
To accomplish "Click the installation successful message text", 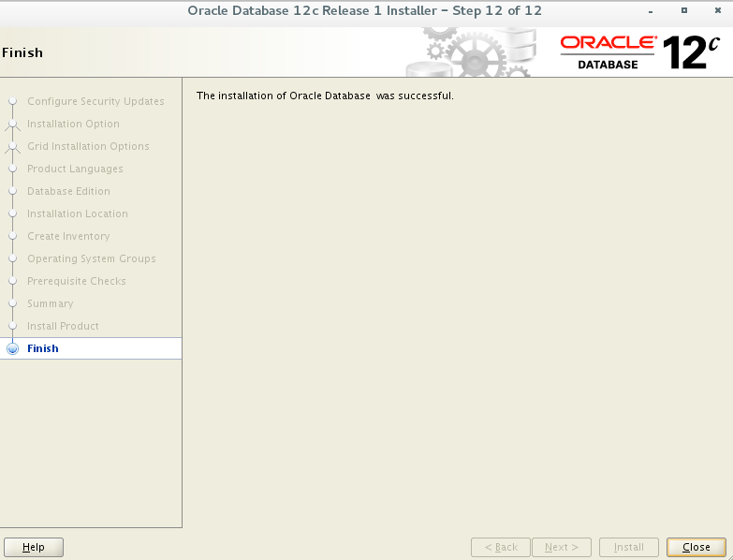I will [325, 96].
